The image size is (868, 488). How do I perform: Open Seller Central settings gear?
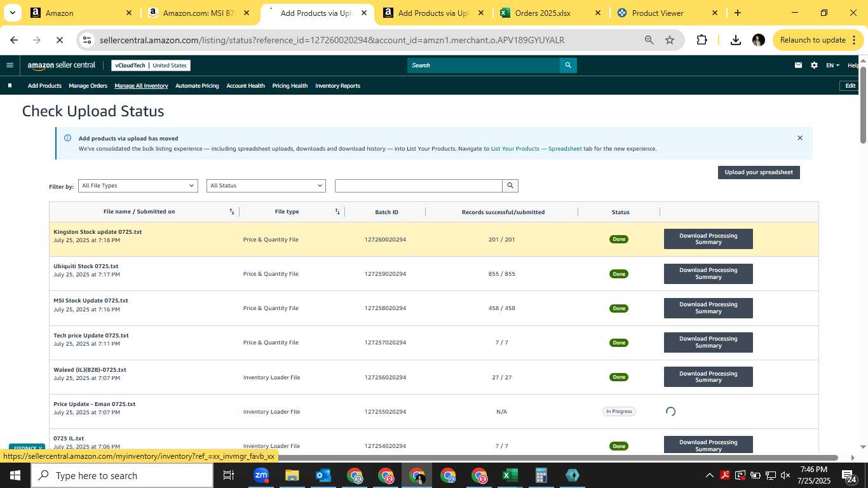click(x=814, y=65)
